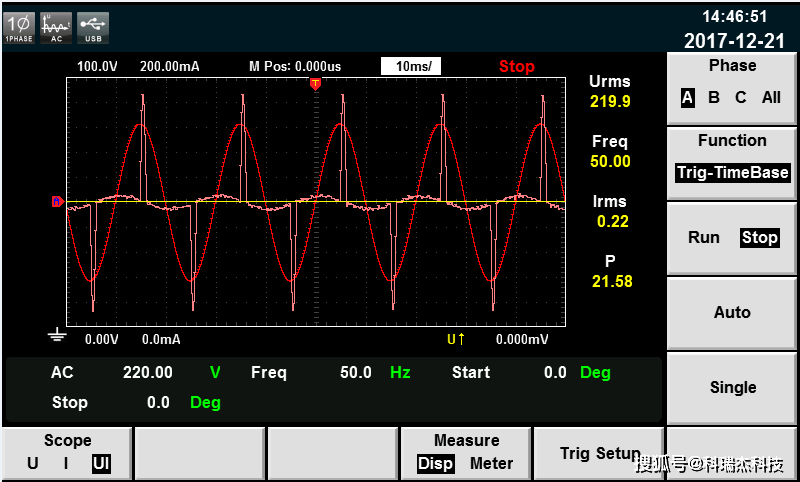The width and height of the screenshot is (800, 482).
Task: Open the Trig Setup menu
Action: coord(600,453)
